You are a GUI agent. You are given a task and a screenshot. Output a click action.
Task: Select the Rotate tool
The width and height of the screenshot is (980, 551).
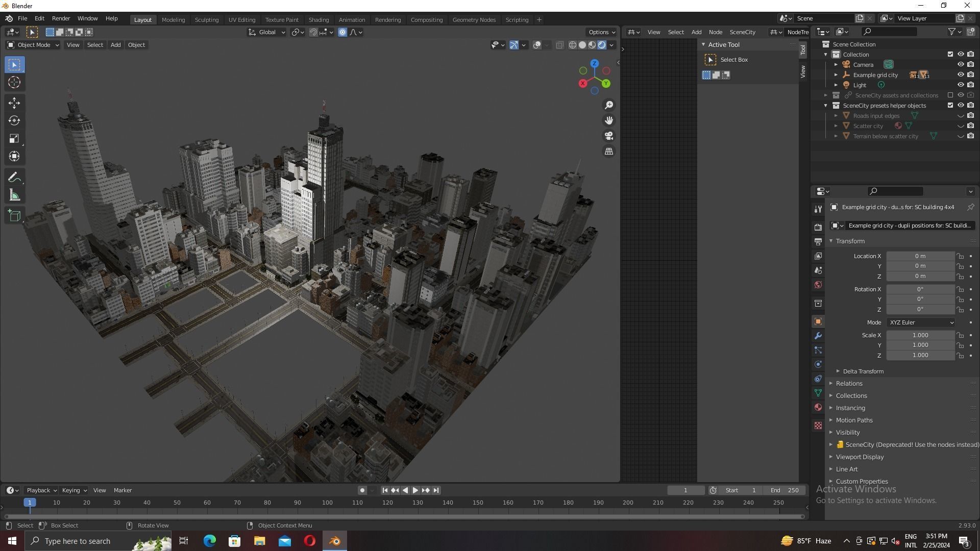point(14,121)
